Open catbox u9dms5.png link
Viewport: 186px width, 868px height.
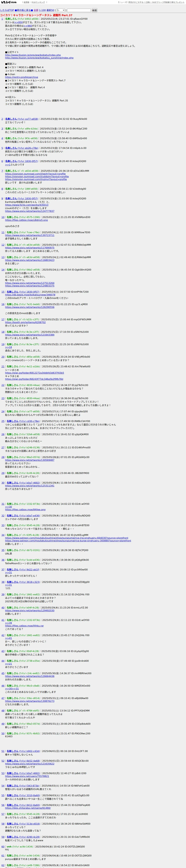click(26, 220)
